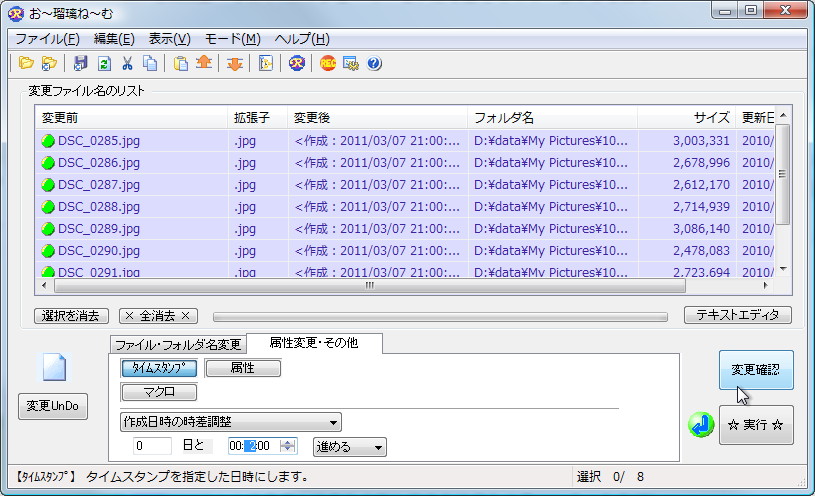Click the vertical scrollbar down arrow
Image resolution: width=815 pixels, height=496 pixels.
(783, 269)
